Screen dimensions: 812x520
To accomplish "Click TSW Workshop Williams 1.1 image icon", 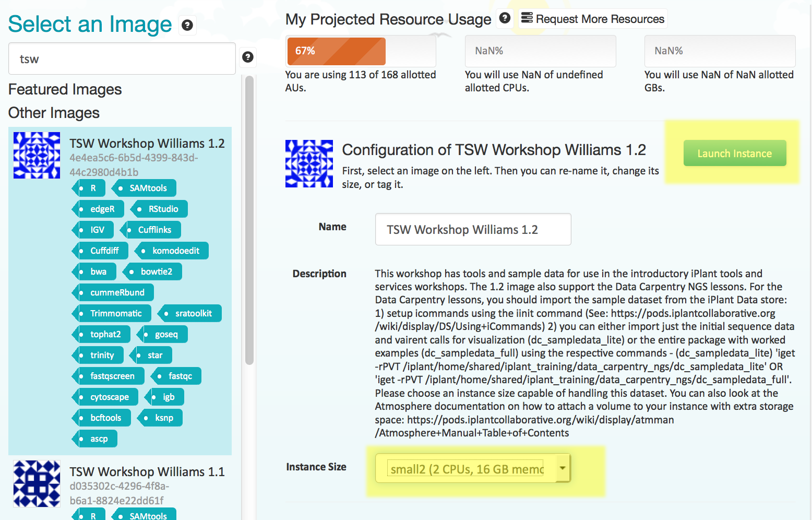I will point(37,483).
